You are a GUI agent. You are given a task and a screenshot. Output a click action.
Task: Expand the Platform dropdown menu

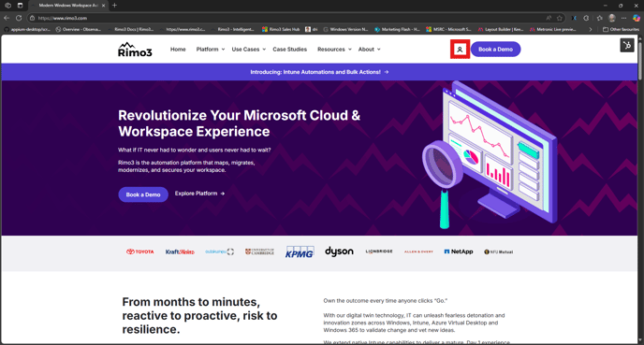pyautogui.click(x=211, y=50)
